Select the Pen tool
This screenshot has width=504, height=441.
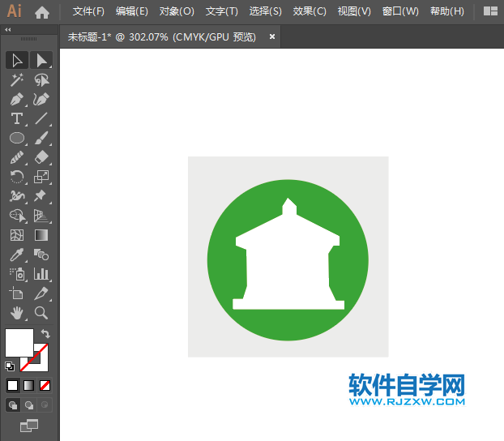click(17, 100)
